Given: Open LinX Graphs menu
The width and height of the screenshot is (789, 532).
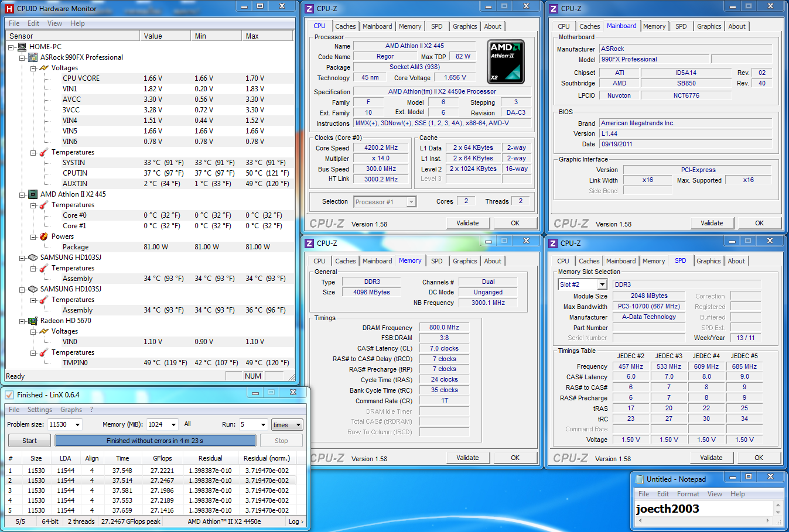Looking at the screenshot, I should [x=71, y=410].
